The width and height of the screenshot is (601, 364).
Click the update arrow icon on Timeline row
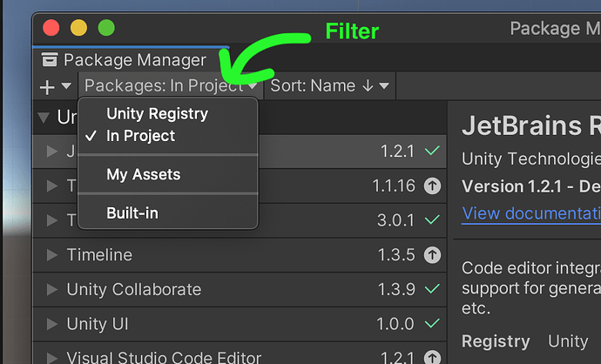[x=432, y=255]
